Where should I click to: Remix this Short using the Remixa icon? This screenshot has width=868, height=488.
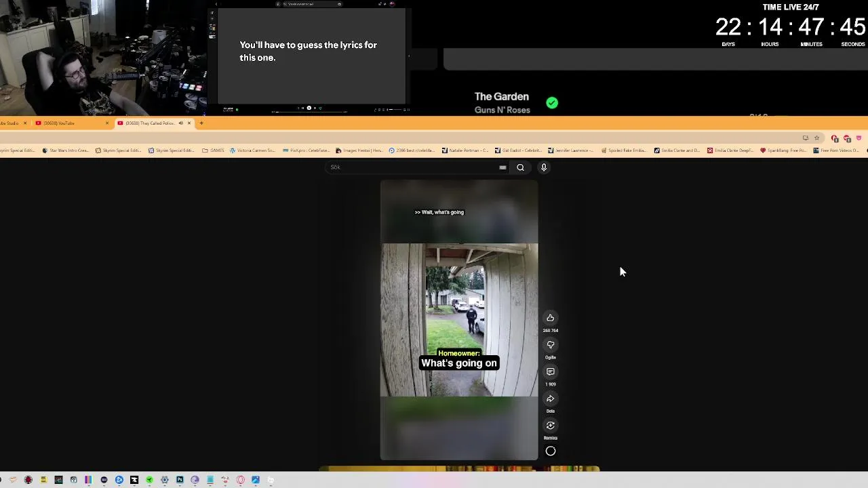coord(551,426)
